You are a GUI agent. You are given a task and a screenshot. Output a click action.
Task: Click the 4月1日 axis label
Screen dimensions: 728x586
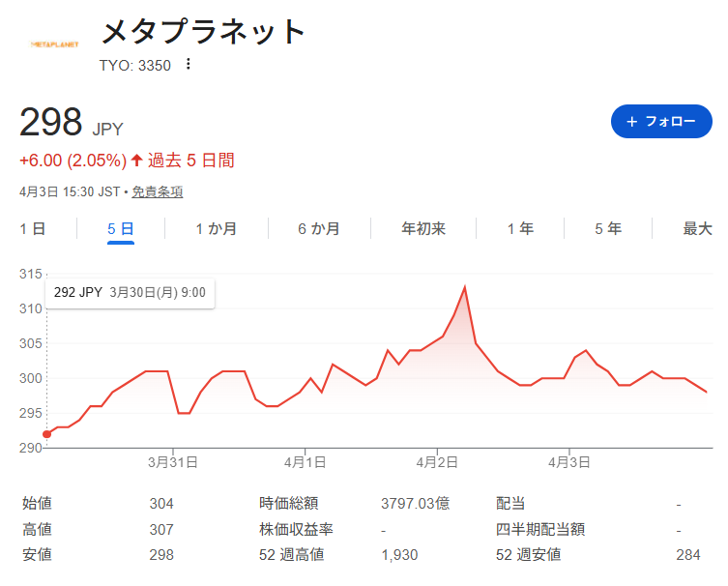click(x=306, y=462)
